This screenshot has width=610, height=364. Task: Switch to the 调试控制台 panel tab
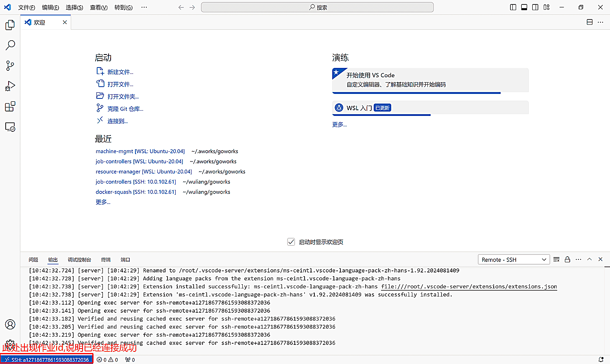[x=79, y=259]
